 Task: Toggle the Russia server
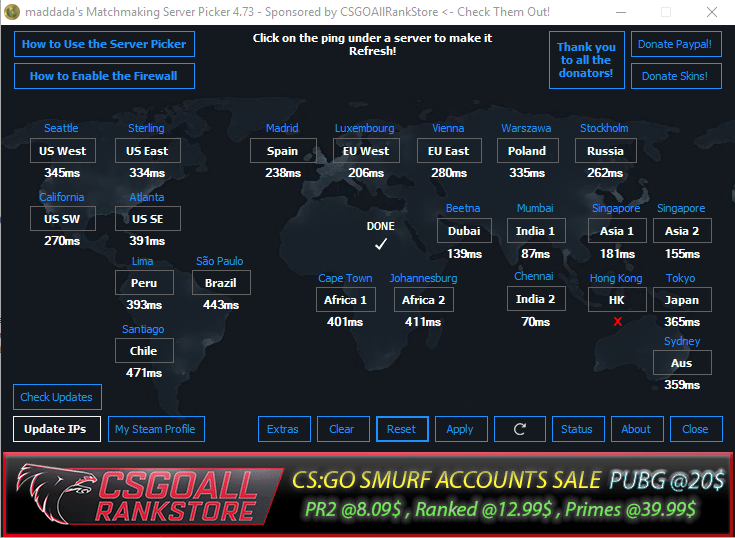[606, 150]
